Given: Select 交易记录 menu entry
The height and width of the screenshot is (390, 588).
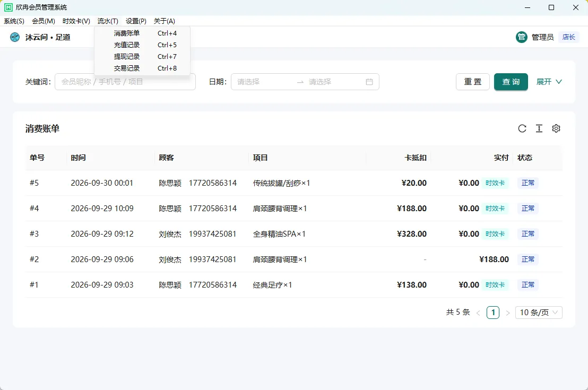Looking at the screenshot, I should pos(142,68).
